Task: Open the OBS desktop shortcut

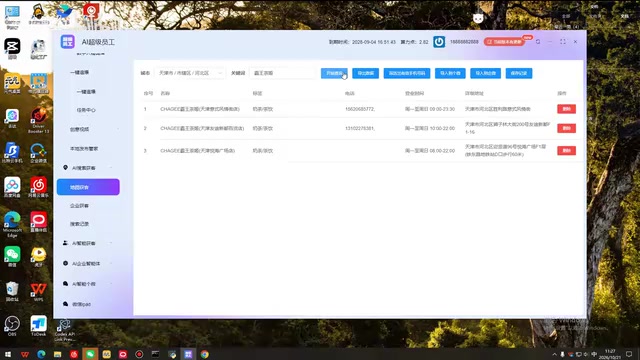Action: point(12,326)
